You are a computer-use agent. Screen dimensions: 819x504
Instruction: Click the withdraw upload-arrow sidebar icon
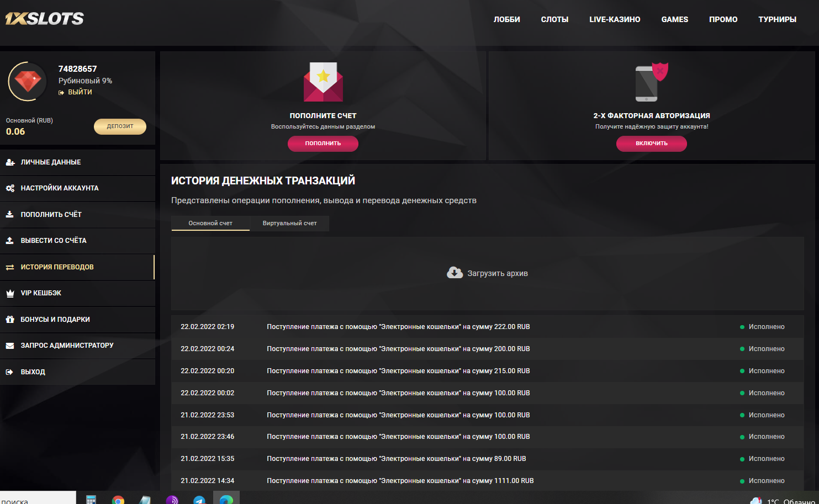click(10, 241)
